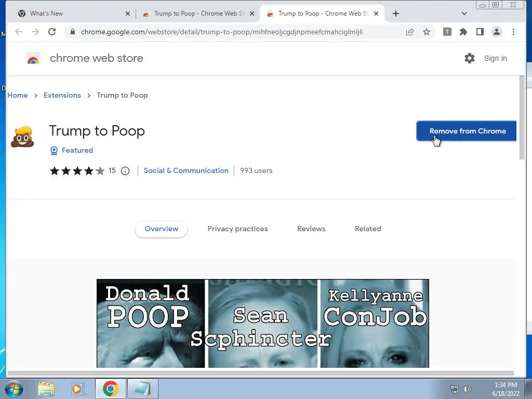Viewport: 532px width, 399px height.
Task: Open the Windows Start menu
Action: click(14, 389)
